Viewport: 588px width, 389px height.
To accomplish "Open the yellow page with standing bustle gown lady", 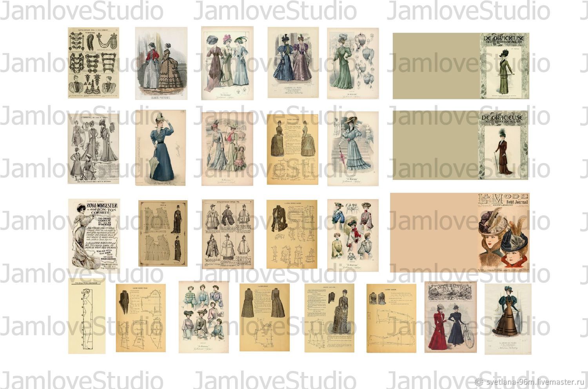I will point(329,318).
